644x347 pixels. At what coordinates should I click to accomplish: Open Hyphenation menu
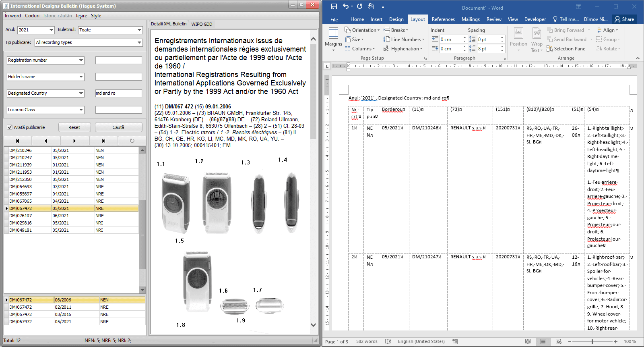[x=403, y=49]
